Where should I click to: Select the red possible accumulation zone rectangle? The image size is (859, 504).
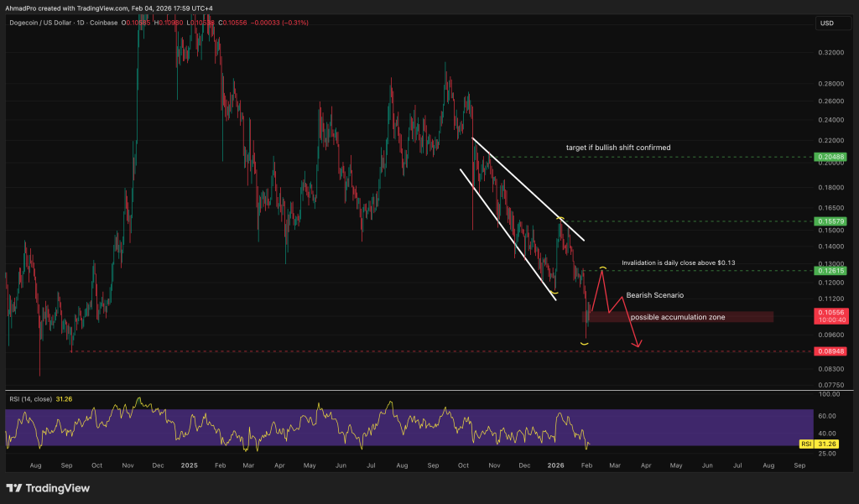[x=679, y=317]
